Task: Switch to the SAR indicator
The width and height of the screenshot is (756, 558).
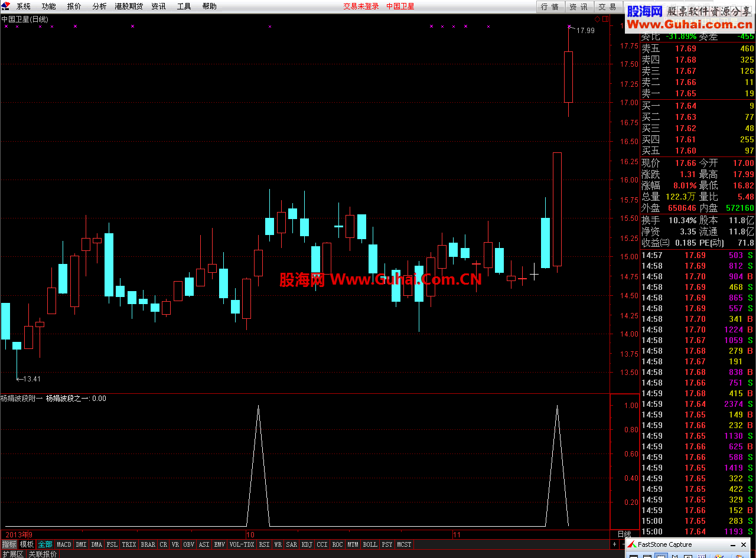Action: tap(292, 544)
